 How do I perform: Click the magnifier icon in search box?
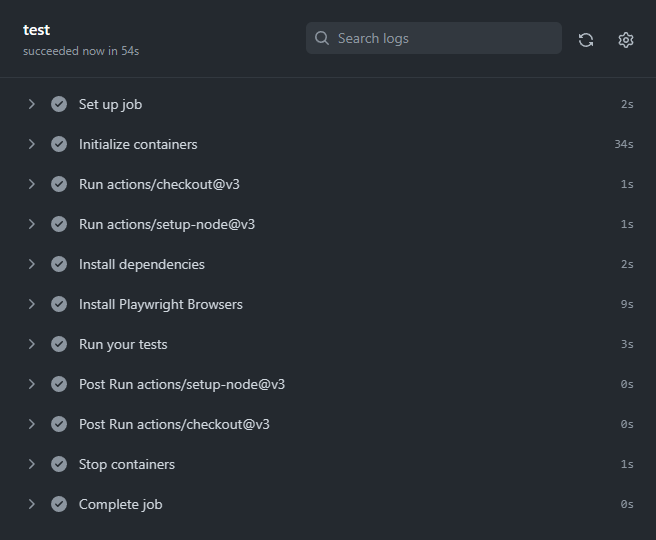[322, 38]
